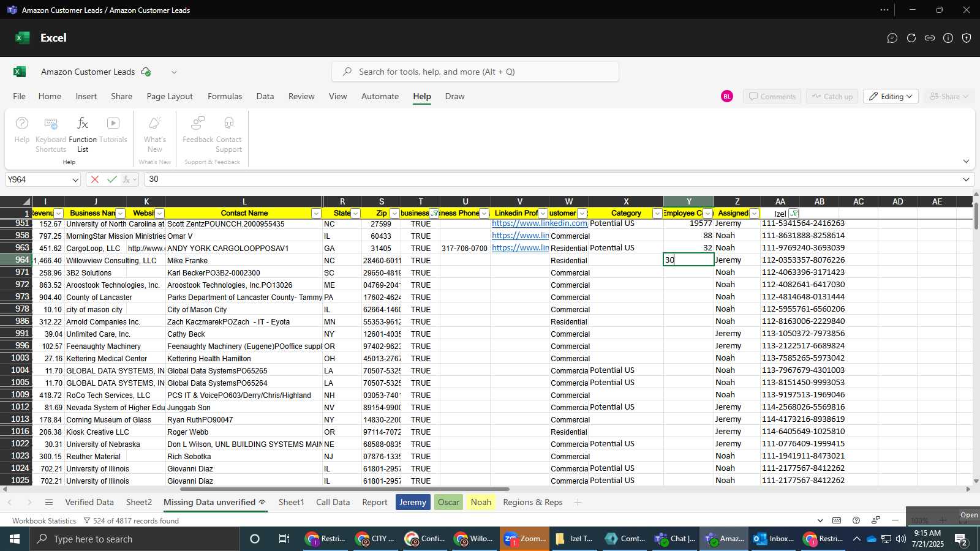Click the horizontal scrollbar thumb

[x=345, y=489]
